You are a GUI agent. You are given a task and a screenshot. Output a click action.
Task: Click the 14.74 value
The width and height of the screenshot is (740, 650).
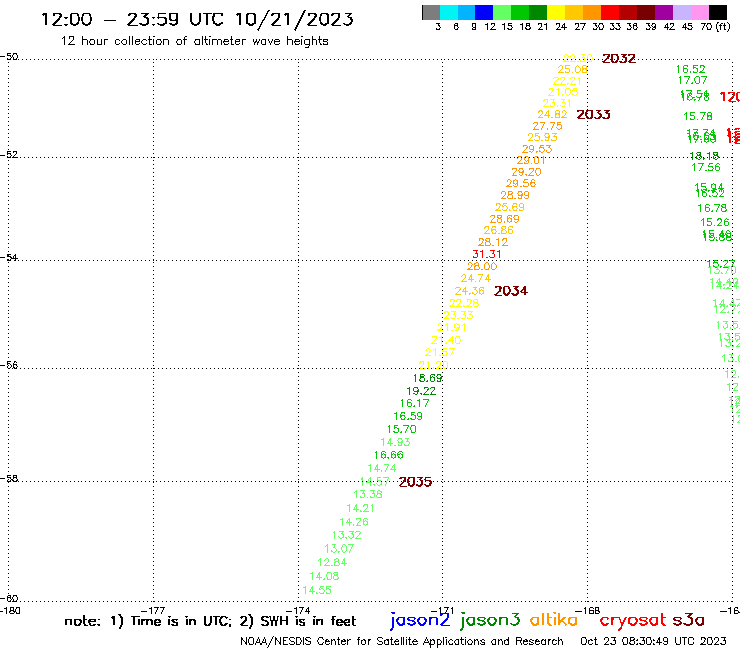point(381,468)
